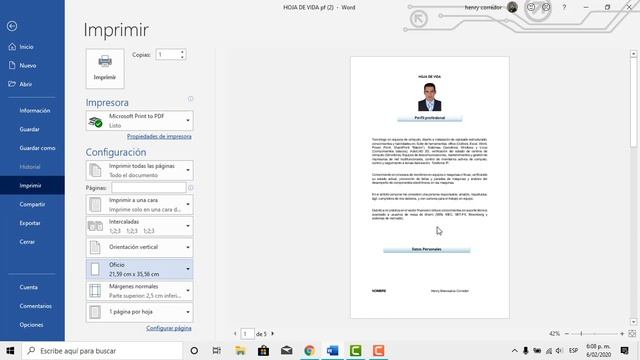Expand Imprimir todas las páginas dropdown

(x=140, y=171)
